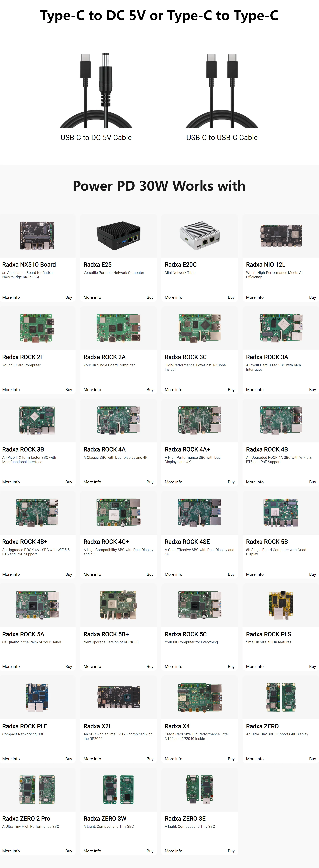
Task: Buy the Radxa ROCK 2F
Action: click(69, 390)
